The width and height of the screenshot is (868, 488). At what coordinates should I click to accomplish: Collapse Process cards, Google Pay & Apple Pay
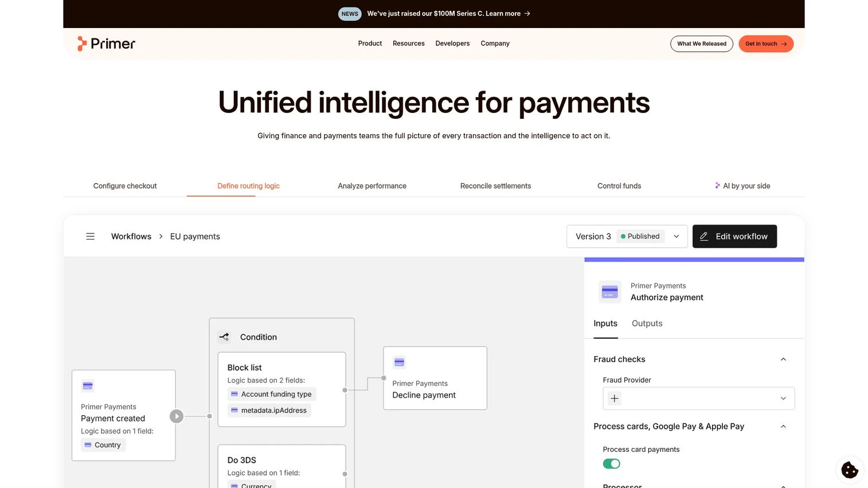coord(783,426)
